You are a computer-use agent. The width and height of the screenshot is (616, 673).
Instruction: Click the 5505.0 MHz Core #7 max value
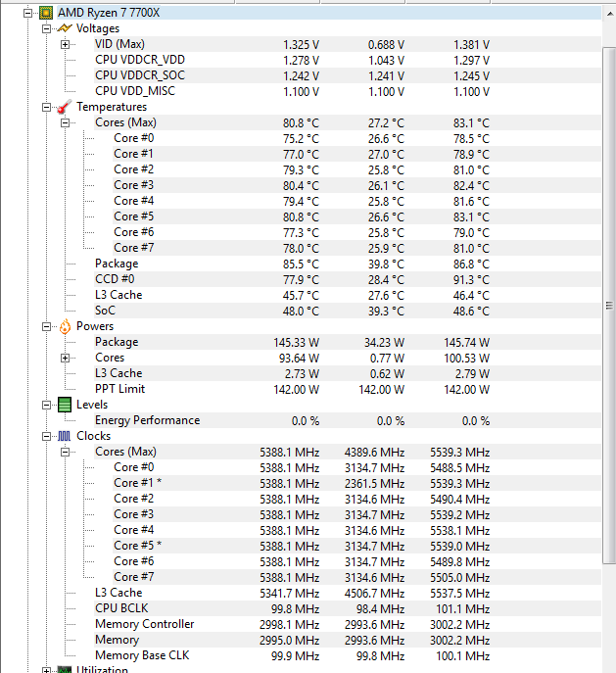pos(459,578)
